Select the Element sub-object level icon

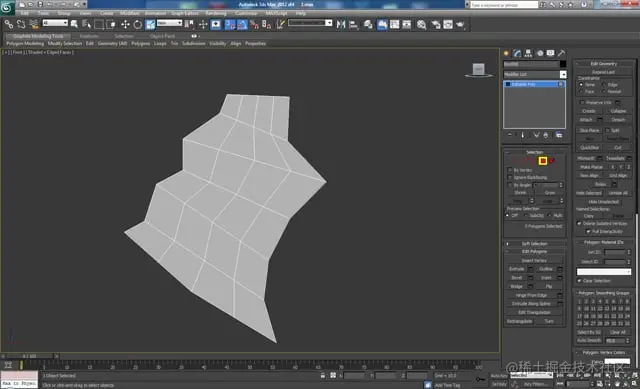tap(552, 161)
